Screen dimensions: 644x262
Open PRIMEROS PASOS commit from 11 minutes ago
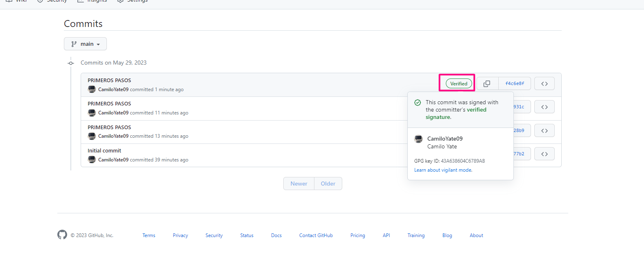[109, 103]
